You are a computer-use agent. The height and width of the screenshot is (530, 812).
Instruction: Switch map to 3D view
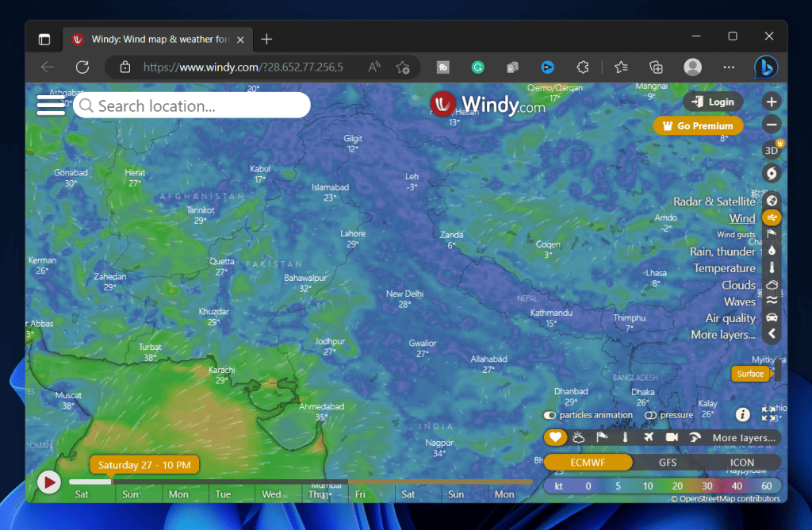click(x=771, y=150)
